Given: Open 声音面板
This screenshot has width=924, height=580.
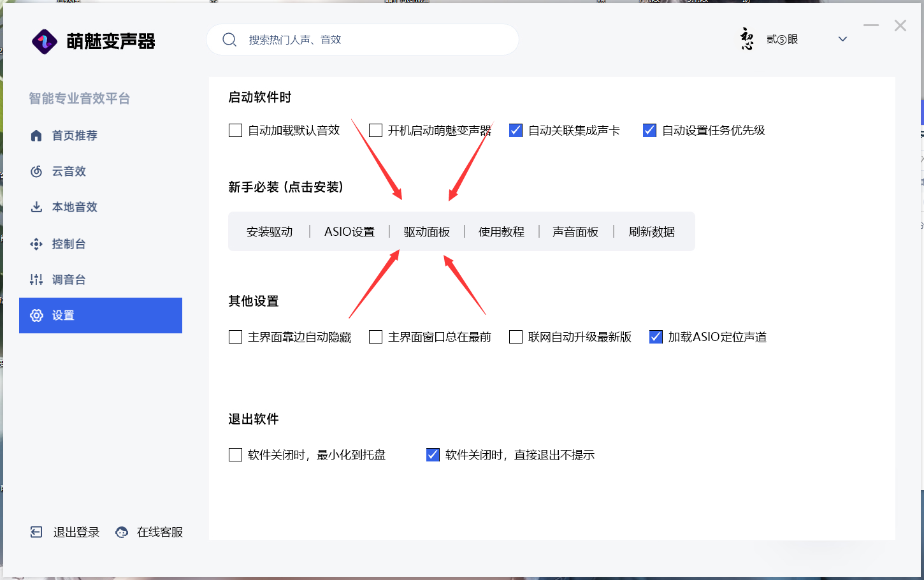Looking at the screenshot, I should 575,232.
